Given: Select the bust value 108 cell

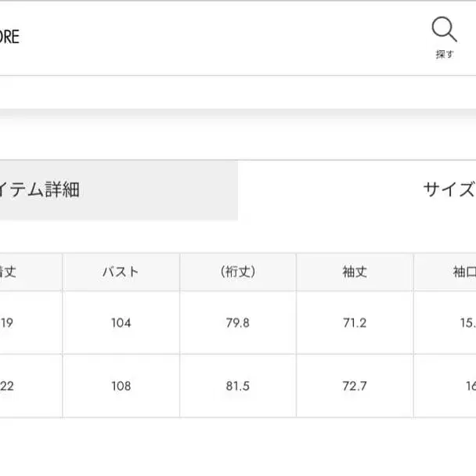Looking at the screenshot, I should click(121, 385).
